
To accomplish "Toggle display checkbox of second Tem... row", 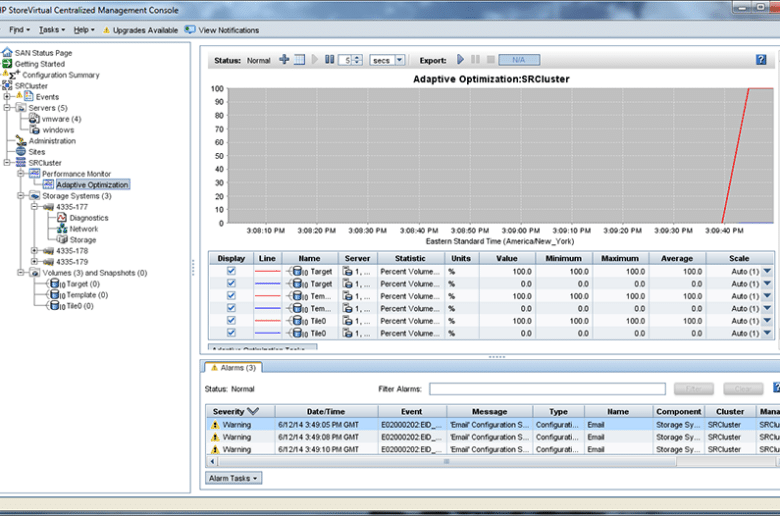I will click(231, 309).
